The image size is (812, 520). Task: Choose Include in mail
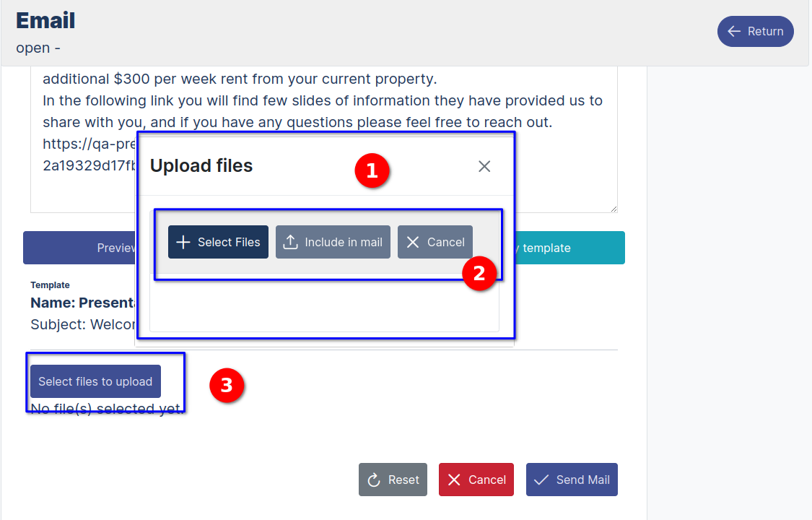coord(333,241)
